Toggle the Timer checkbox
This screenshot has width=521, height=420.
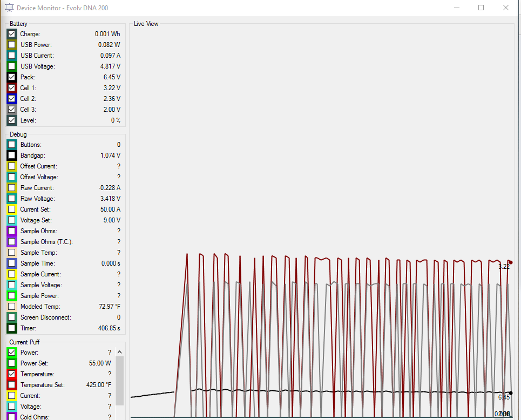[12, 328]
